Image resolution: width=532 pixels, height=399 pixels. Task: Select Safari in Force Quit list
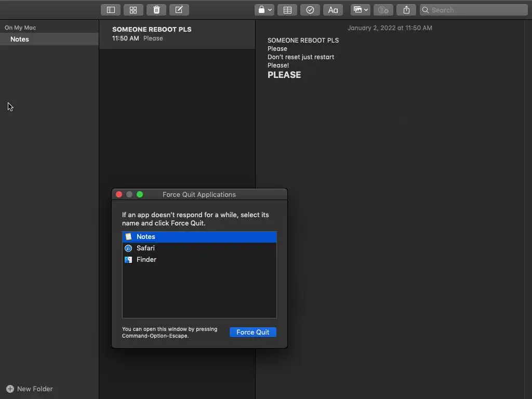[x=199, y=248]
